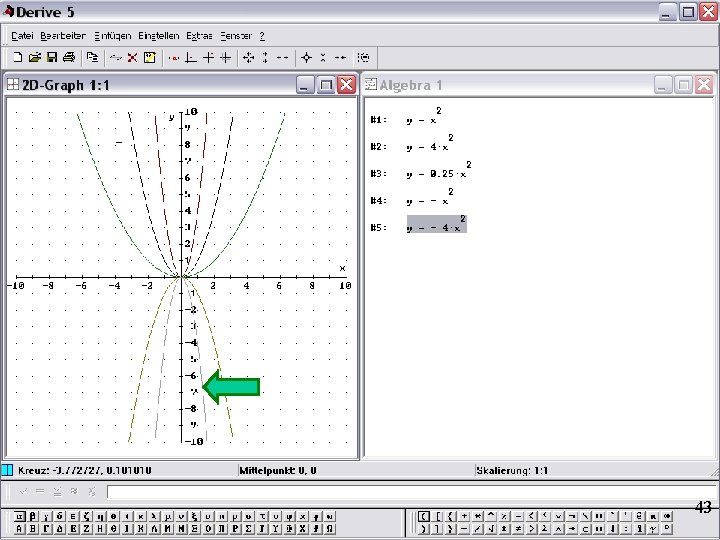
Task: Insert uppercase Gamma symbol
Action: click(46, 529)
